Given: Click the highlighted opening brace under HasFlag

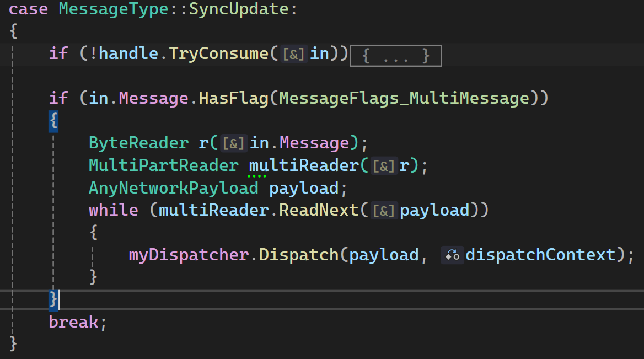Looking at the screenshot, I should pos(53,121).
